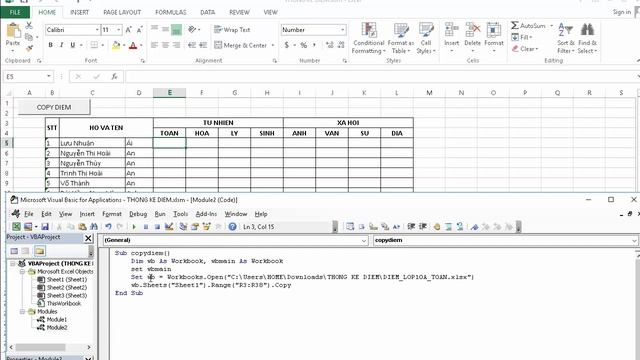Toggle Underline formatting in Excel ribbon
Viewport: 640px width, 360px height.
[x=73, y=45]
